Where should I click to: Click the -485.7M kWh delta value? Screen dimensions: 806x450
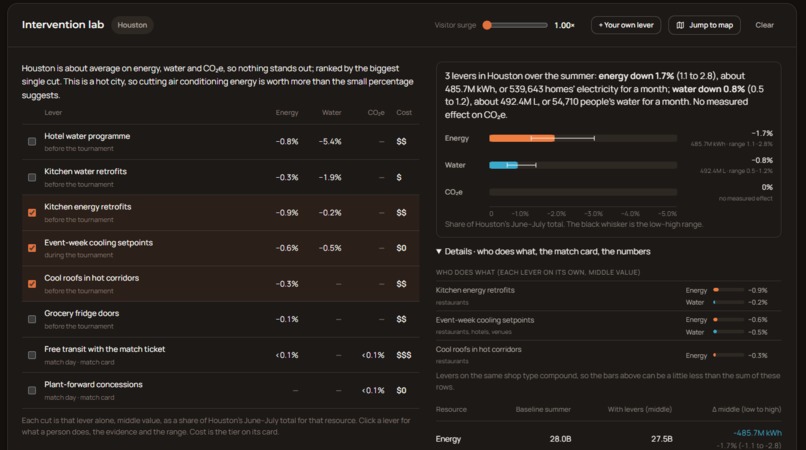coord(757,433)
